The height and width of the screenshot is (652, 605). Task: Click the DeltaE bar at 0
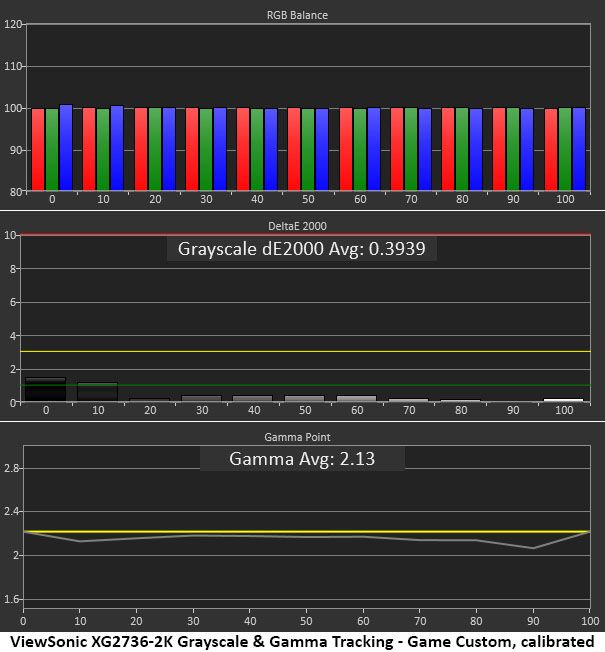coord(45,389)
